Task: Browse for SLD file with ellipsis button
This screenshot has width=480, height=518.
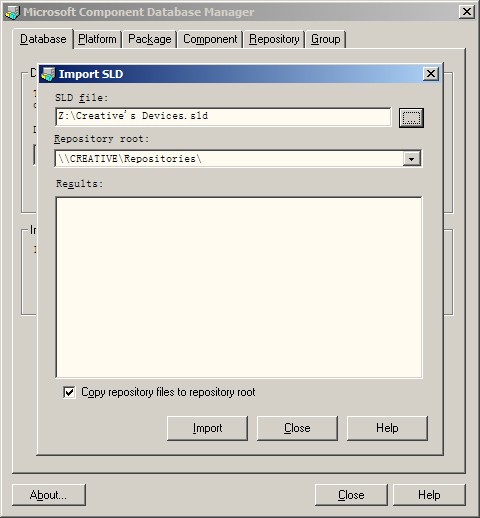Action: 411,117
